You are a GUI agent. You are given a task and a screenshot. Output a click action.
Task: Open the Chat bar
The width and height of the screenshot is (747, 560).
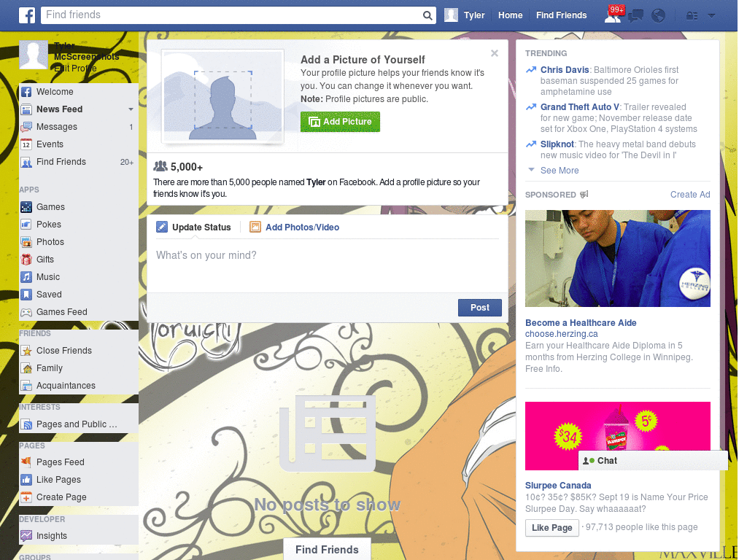click(x=653, y=461)
